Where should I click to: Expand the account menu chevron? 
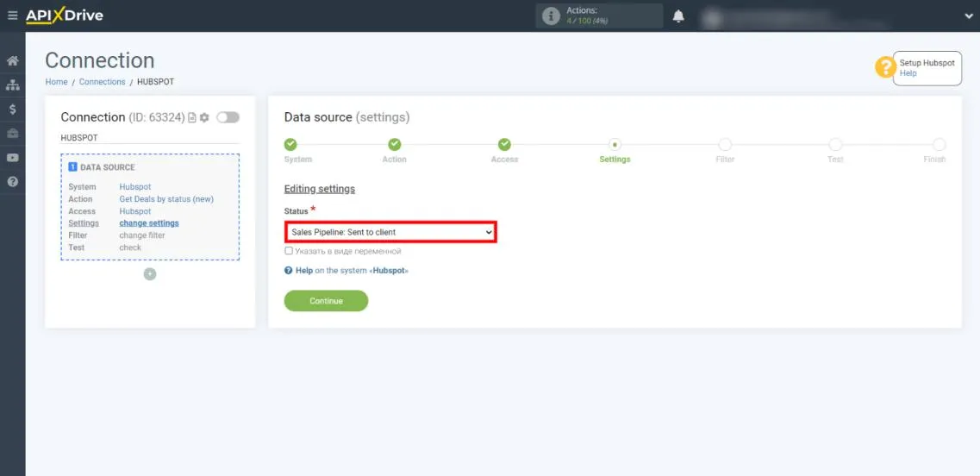coord(968,16)
